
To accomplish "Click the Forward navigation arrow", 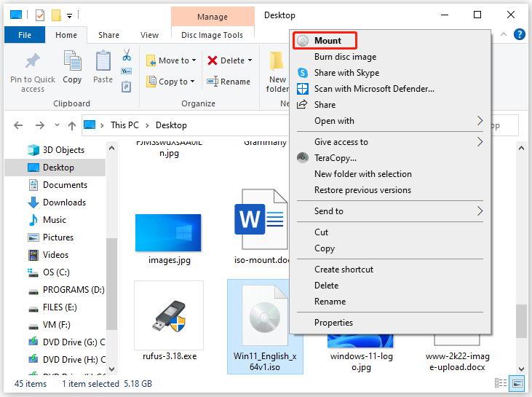I will [40, 125].
